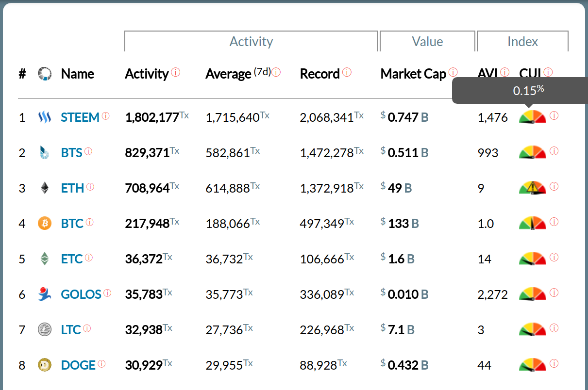Click info icon after the ETH CUI gauge
This screenshot has width=588, height=390.
point(554,186)
